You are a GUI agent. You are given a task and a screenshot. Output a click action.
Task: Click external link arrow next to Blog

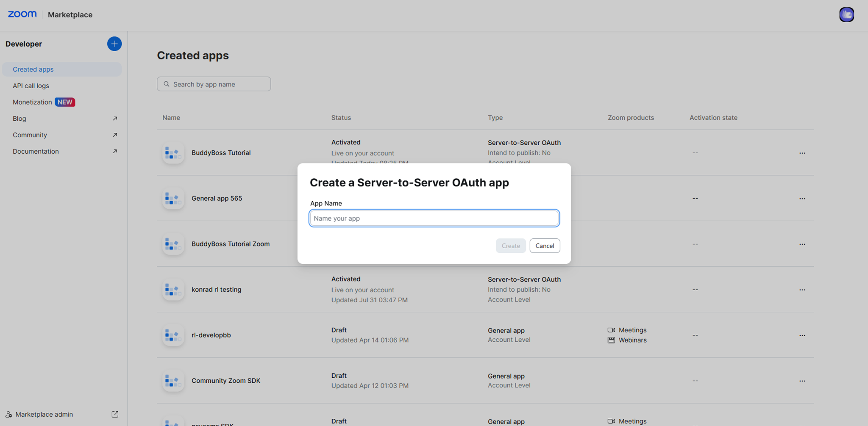[115, 119]
